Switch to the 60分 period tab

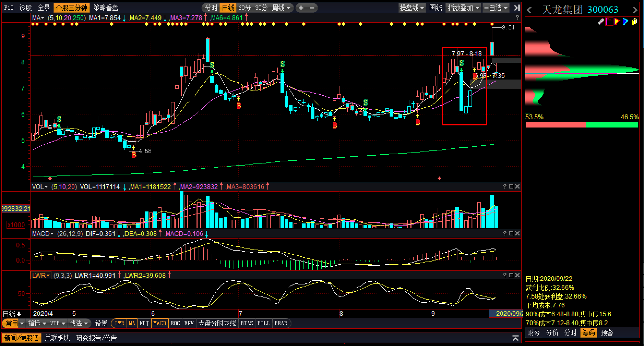coord(245,8)
